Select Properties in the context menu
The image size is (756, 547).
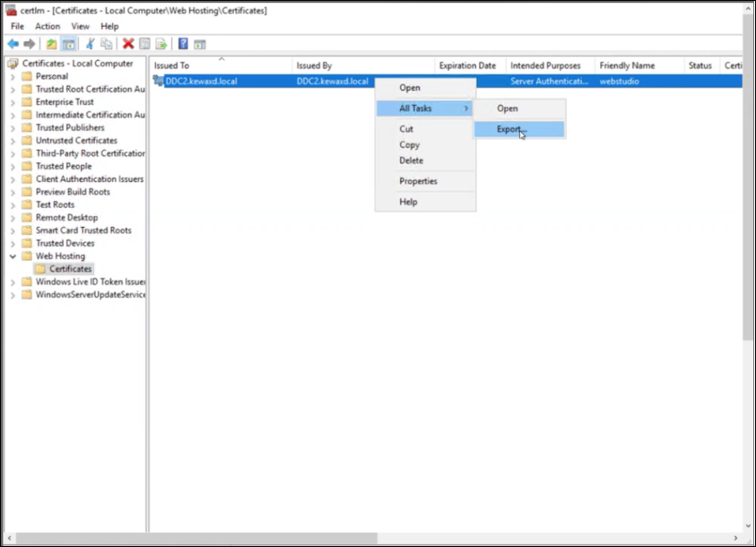pyautogui.click(x=417, y=181)
